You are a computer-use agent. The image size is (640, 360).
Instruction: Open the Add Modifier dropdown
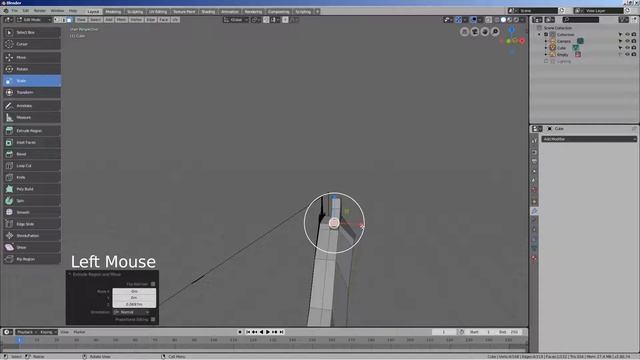589,139
